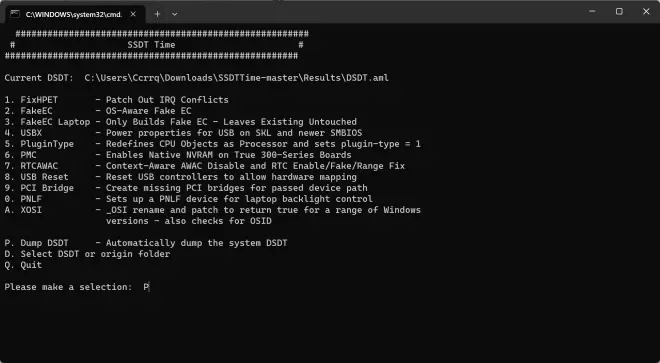Click the FixHPET menu line
This screenshot has width=660, height=363.
pos(117,100)
